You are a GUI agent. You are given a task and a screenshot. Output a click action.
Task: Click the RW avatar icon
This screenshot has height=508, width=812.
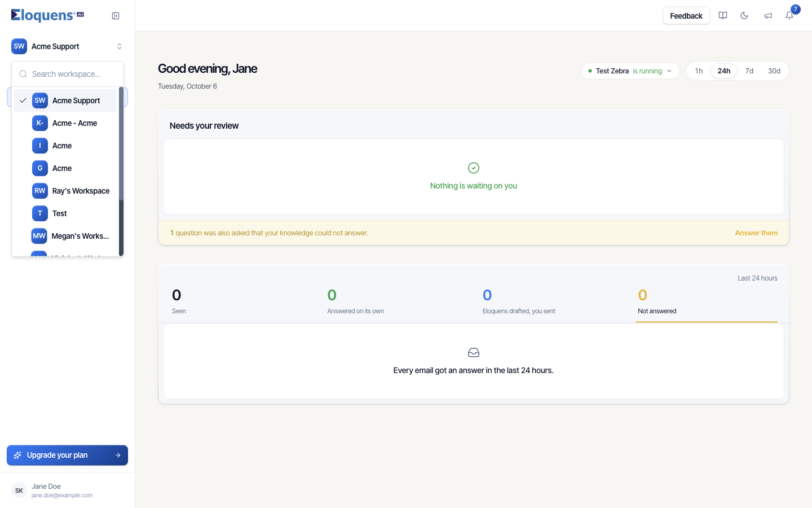(40, 191)
